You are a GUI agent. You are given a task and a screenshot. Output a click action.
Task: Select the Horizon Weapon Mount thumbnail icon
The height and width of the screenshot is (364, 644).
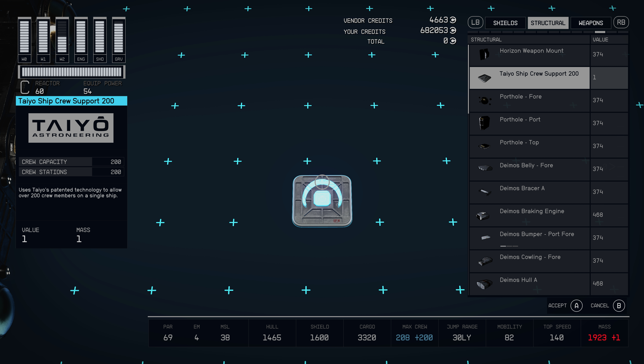click(x=484, y=54)
